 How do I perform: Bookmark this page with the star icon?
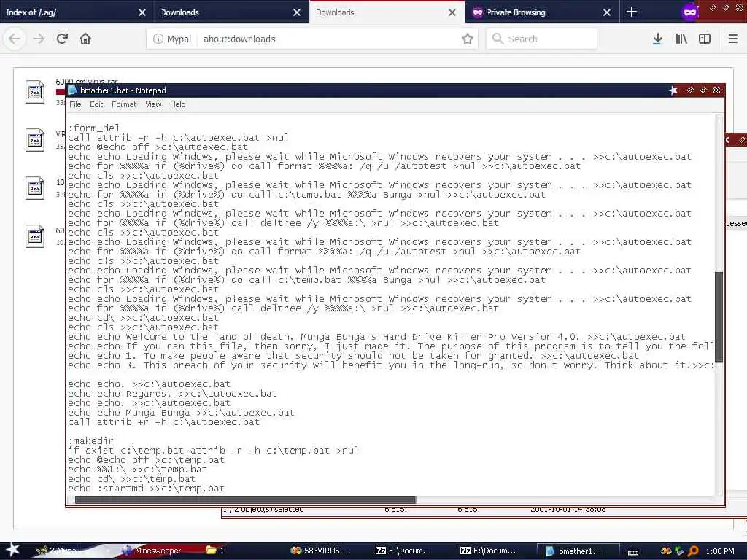pyautogui.click(x=468, y=39)
